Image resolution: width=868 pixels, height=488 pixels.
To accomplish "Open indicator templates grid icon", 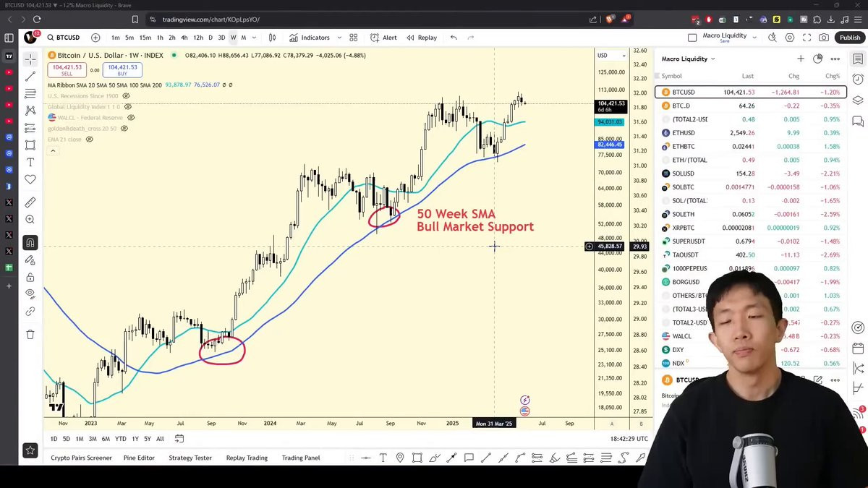I will pos(354,38).
